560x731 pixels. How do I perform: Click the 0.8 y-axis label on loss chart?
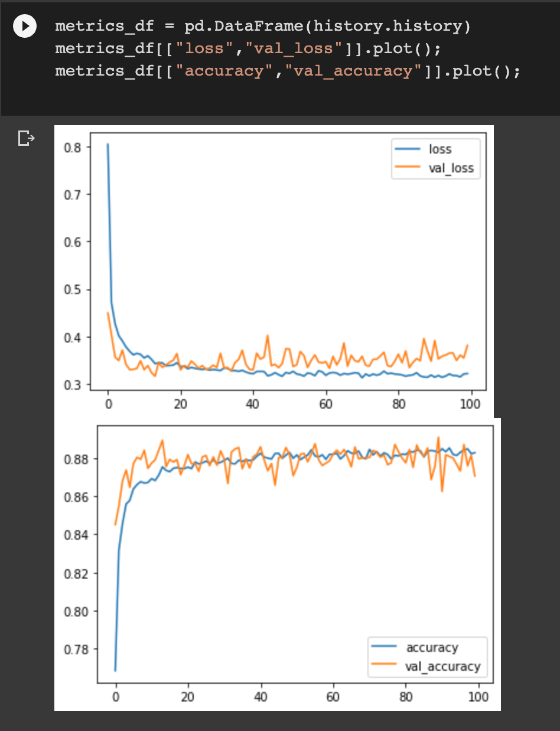click(72, 146)
